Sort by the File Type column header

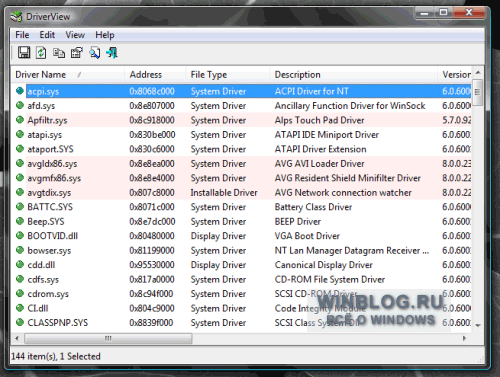(227, 74)
